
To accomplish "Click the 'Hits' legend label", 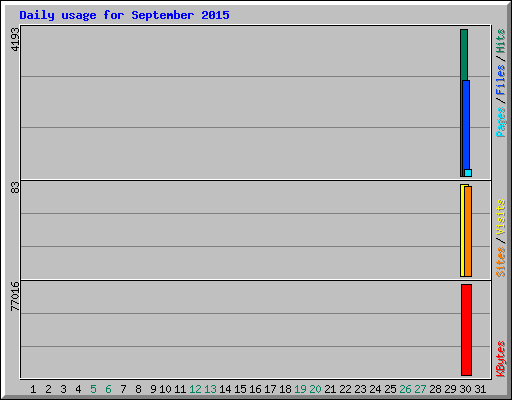I will 500,41.
